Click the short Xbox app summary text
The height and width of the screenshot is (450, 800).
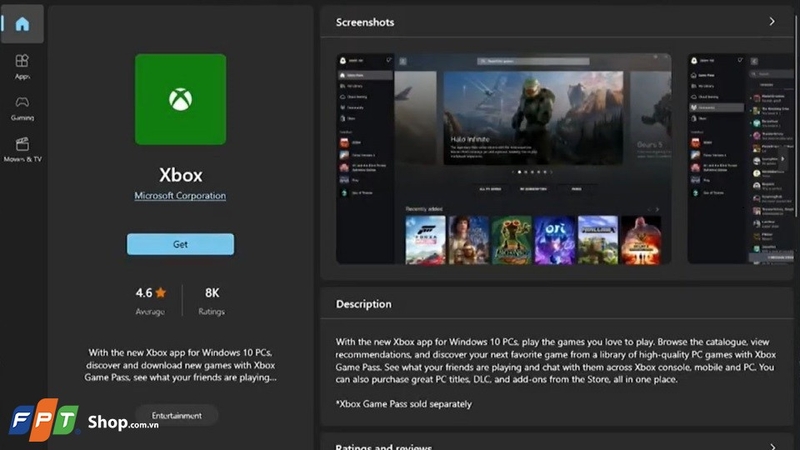[181, 365]
